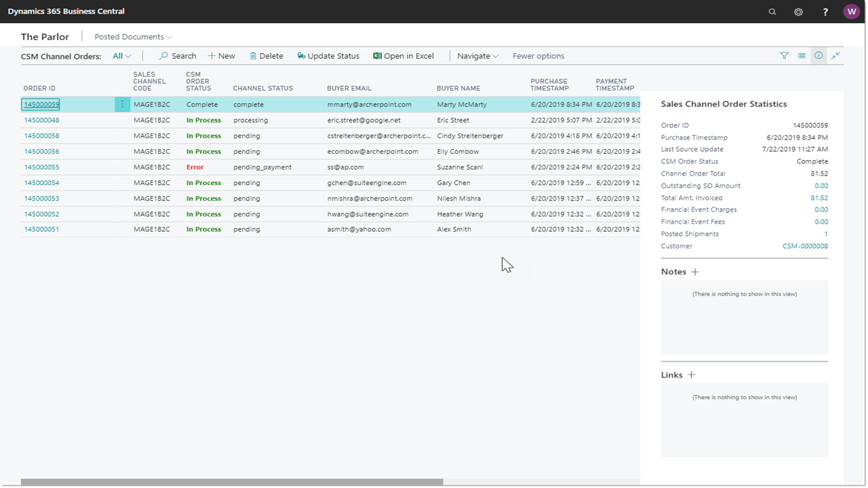Expand the Navigate menu

478,56
